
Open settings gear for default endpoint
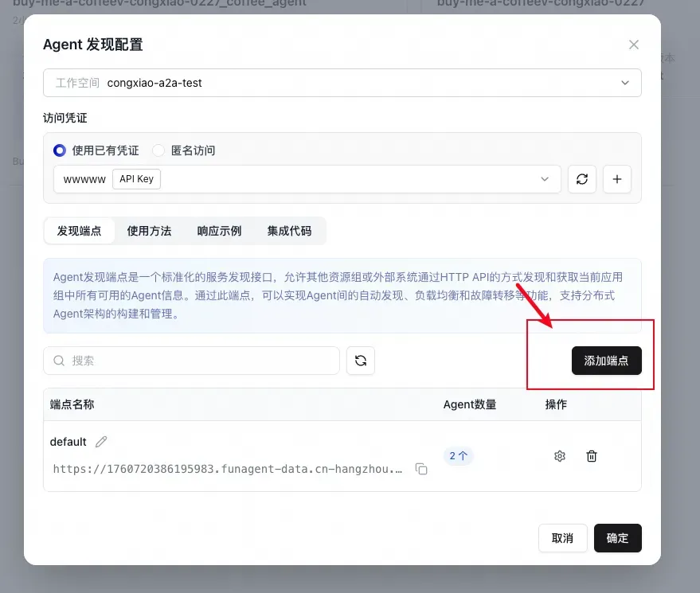tap(560, 456)
